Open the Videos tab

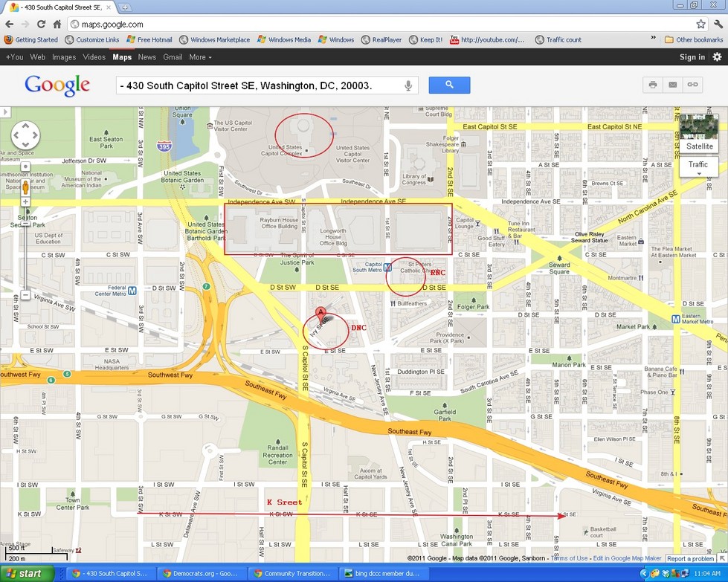coord(94,56)
